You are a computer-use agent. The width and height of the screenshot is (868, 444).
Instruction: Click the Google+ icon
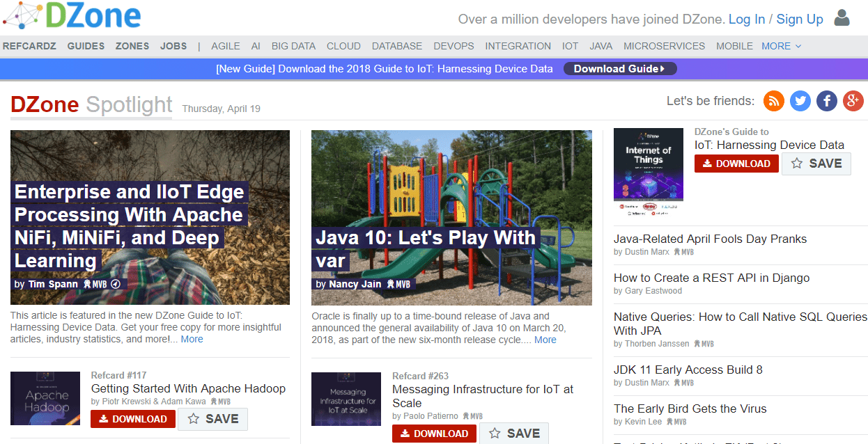(853, 101)
